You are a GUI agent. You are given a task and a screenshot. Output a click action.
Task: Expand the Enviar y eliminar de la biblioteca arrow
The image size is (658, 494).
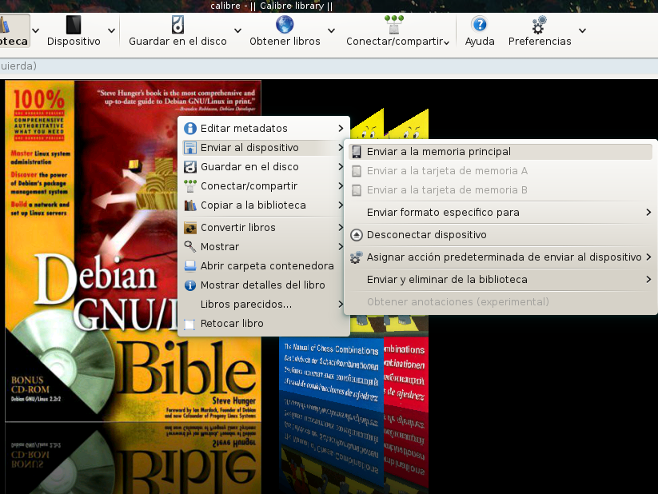[x=649, y=280]
